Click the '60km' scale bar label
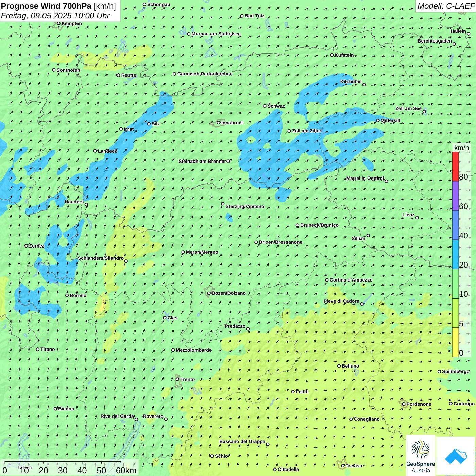The image size is (476, 476). point(126,470)
